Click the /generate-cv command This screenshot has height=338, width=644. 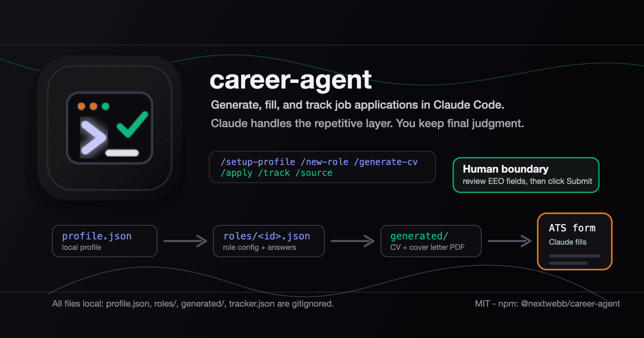(386, 162)
